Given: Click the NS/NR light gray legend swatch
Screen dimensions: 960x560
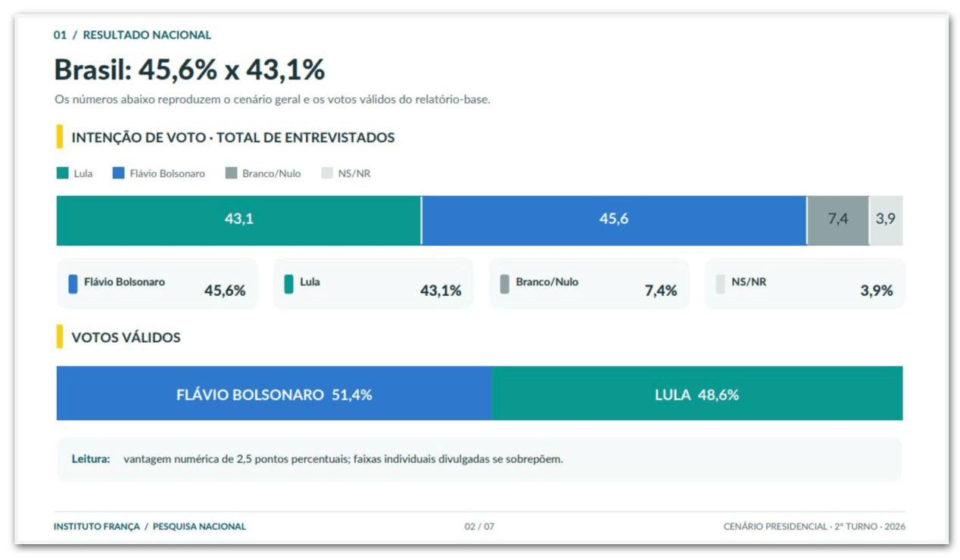Looking at the screenshot, I should point(327,173).
